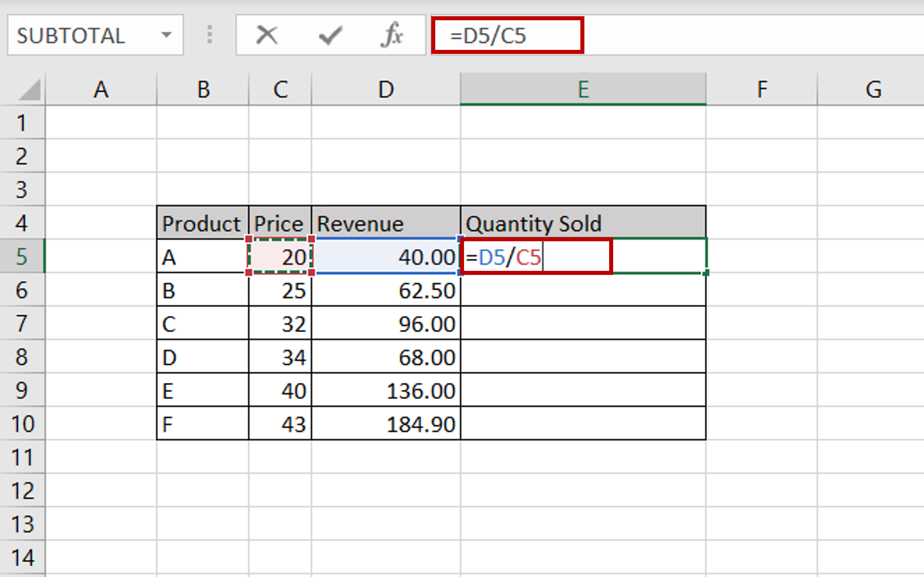Click revenue cell containing 62.50
This screenshot has height=577, width=924.
(386, 290)
